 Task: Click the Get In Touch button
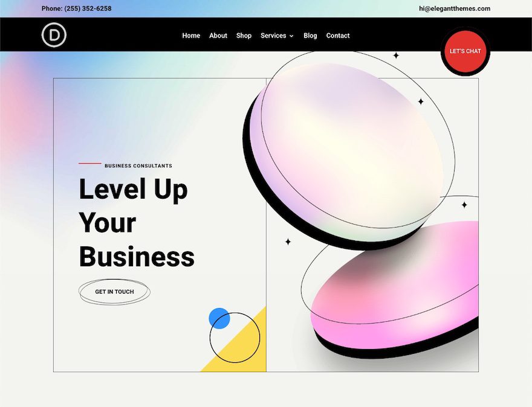point(114,292)
